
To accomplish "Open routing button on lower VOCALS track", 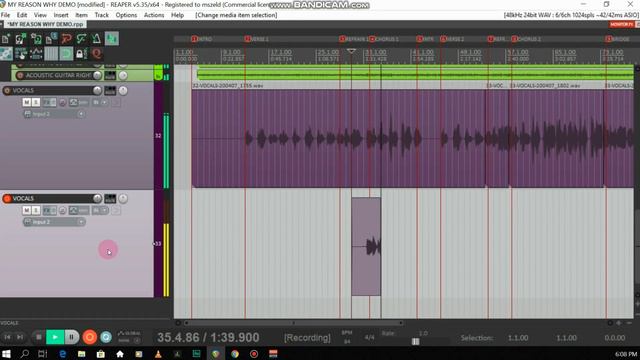I will point(110,198).
